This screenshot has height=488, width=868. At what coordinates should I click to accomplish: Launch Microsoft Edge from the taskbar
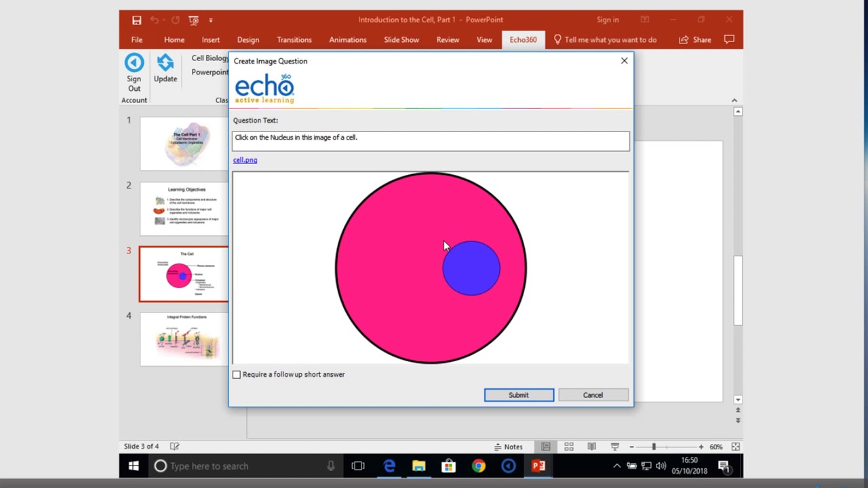click(389, 466)
